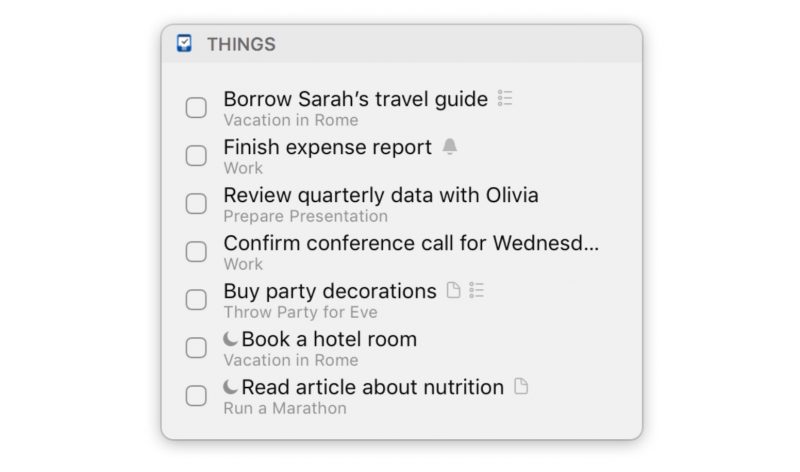Click the Things app icon in widget header
The width and height of the screenshot is (800, 472).
pos(184,43)
